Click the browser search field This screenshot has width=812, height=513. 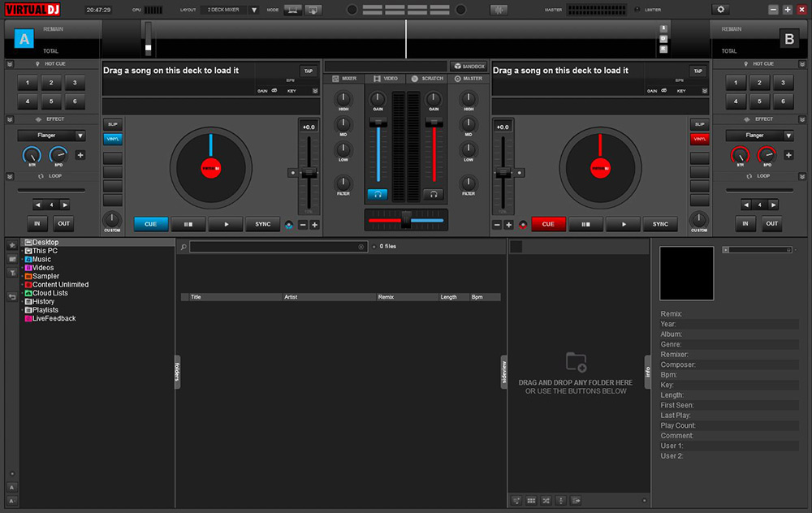pos(276,246)
